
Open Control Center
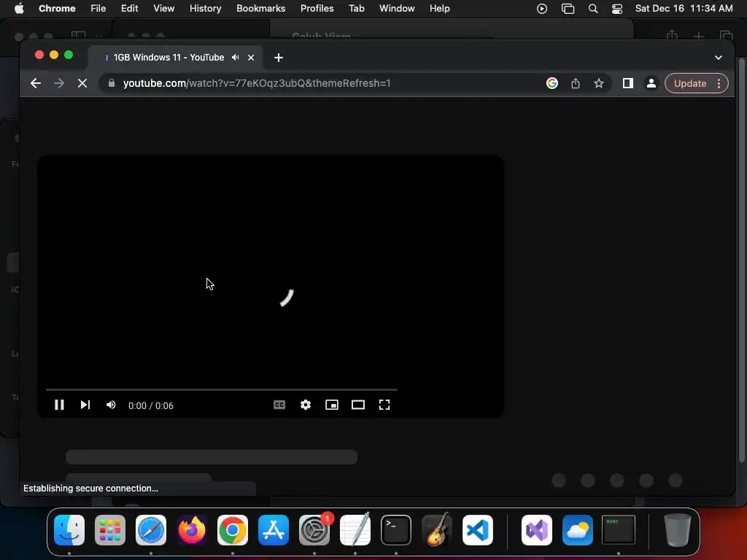[617, 9]
